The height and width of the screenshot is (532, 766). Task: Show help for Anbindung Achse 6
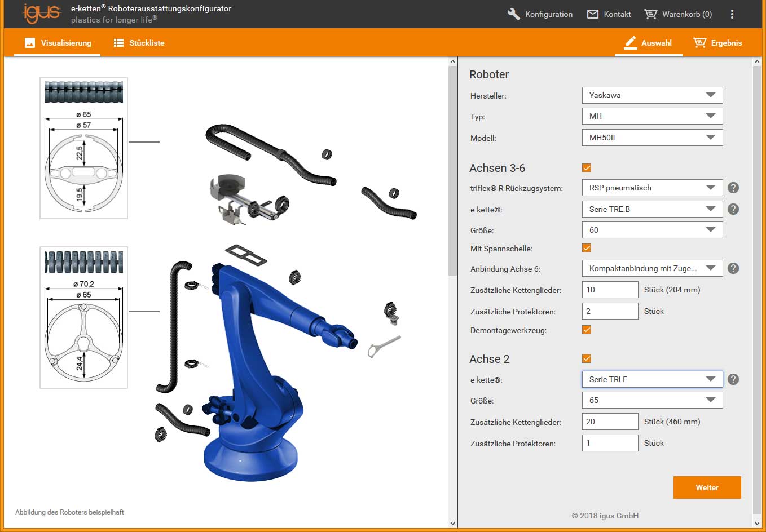(x=733, y=268)
